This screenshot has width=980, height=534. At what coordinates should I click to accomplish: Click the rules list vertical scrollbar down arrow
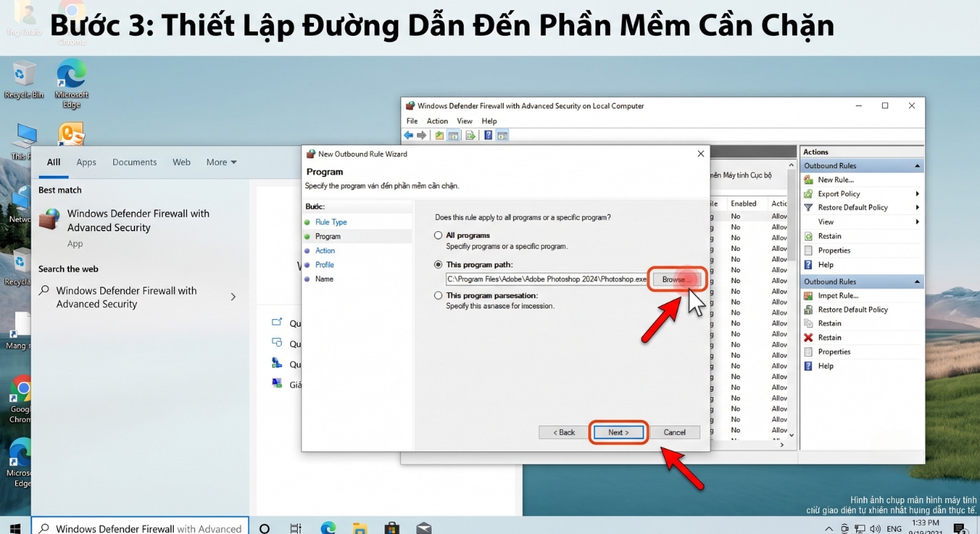pyautogui.click(x=792, y=435)
